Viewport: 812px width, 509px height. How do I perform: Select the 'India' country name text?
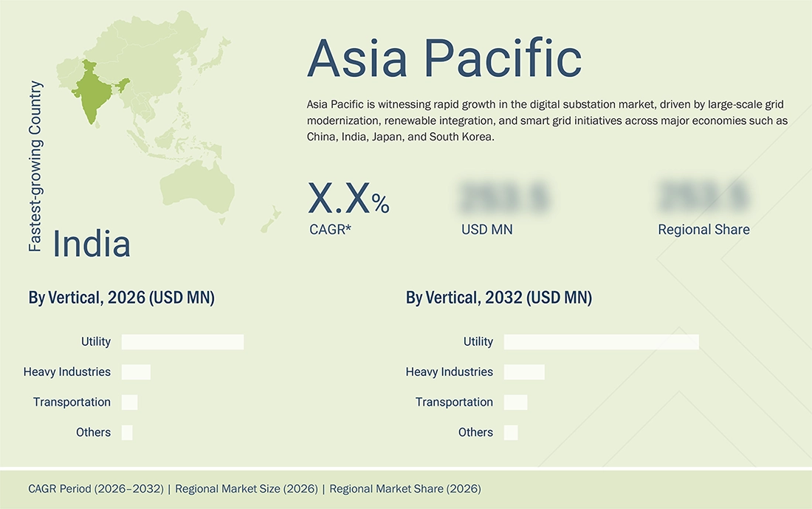tap(92, 244)
